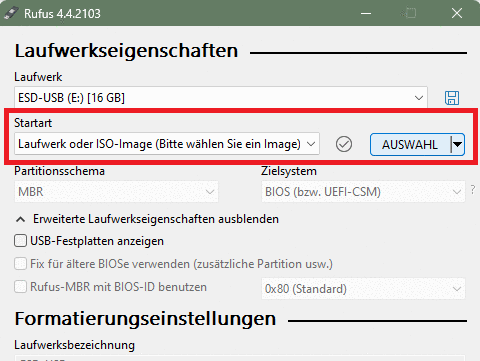
Task: Click the checkmark hash calculation icon
Action: tap(344, 144)
